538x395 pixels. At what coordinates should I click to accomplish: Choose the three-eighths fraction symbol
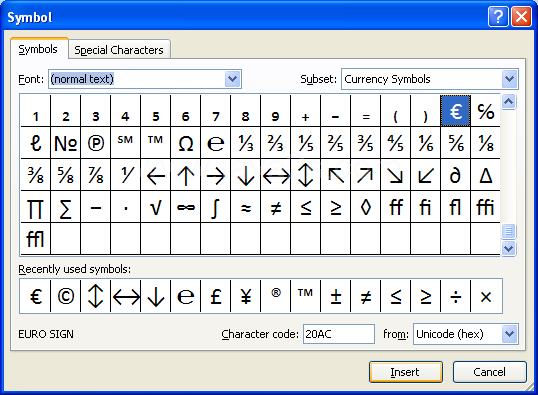click(x=36, y=175)
